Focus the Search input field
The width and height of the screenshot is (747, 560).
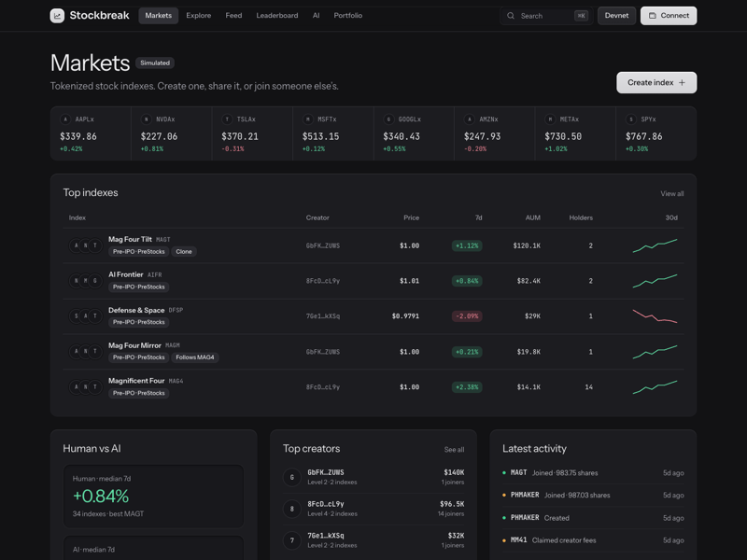point(546,16)
